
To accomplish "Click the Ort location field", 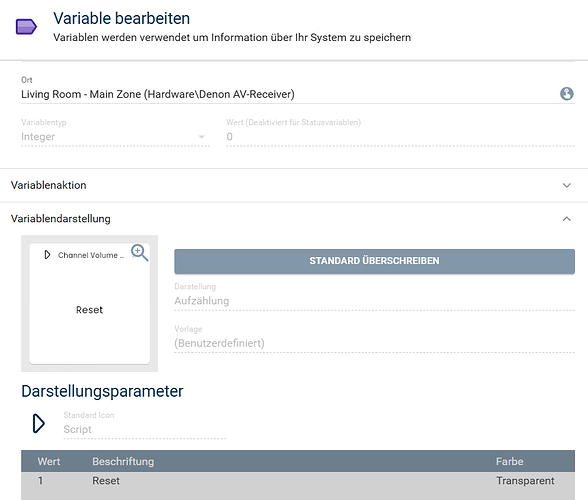I will coord(298,94).
